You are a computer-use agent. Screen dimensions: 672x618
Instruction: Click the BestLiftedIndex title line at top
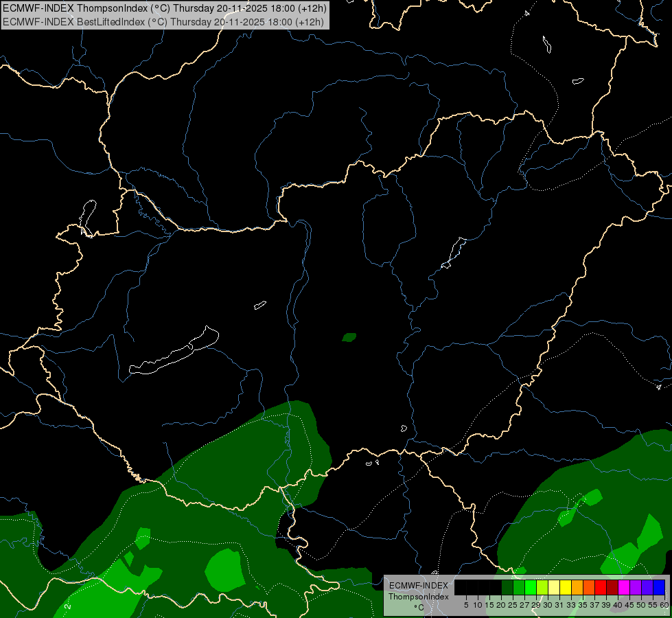163,22
